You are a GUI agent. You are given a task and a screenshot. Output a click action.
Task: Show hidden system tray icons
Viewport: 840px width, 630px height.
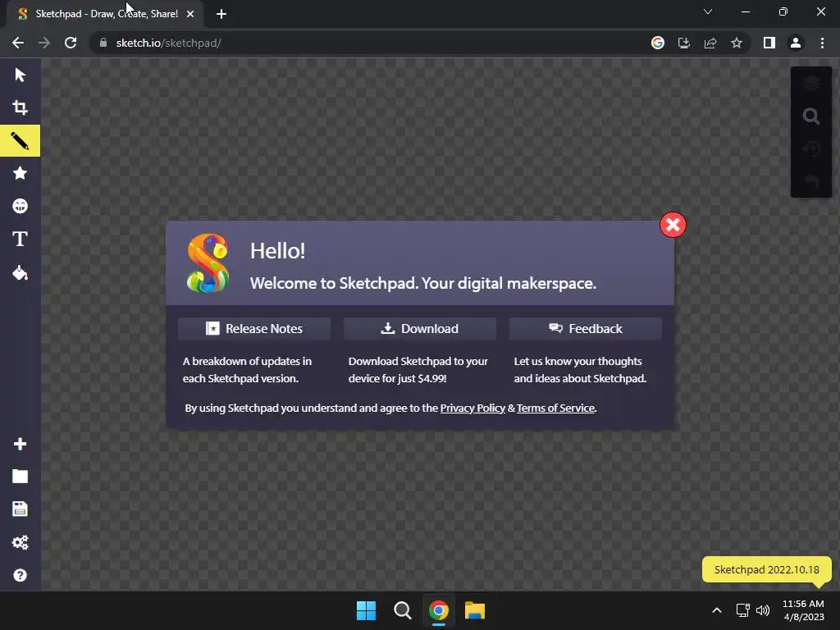click(x=717, y=610)
